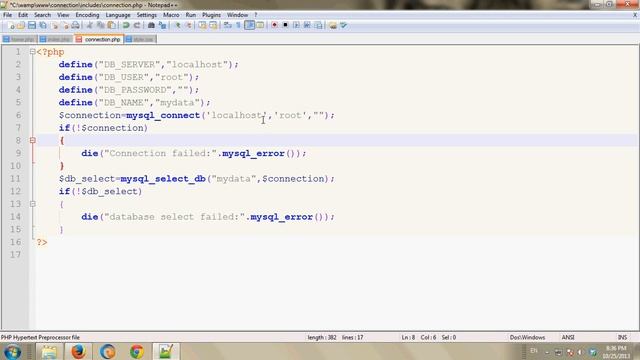Click line number 17 in margin
This screenshot has height=360, width=640.
tap(16, 255)
